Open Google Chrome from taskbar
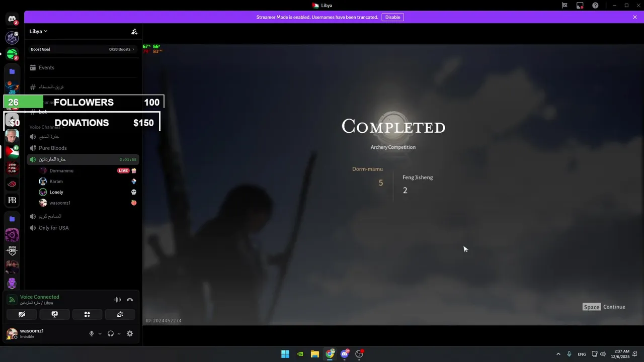644x362 pixels. coord(330,354)
